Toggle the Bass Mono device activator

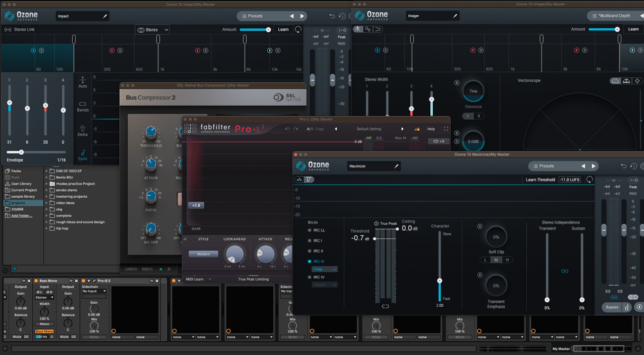point(36,281)
